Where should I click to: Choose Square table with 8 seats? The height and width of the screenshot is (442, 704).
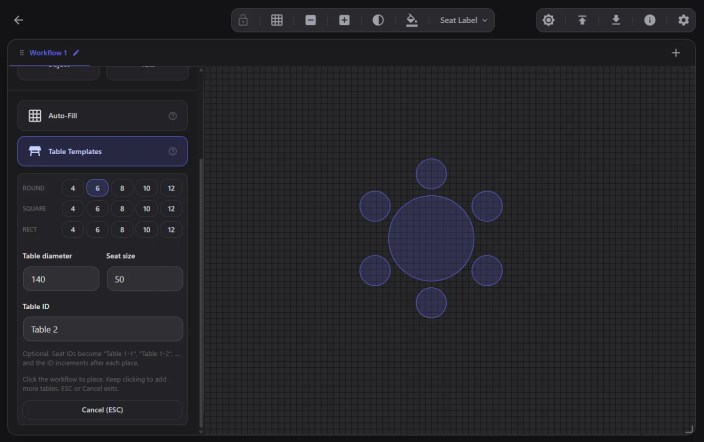click(x=122, y=209)
